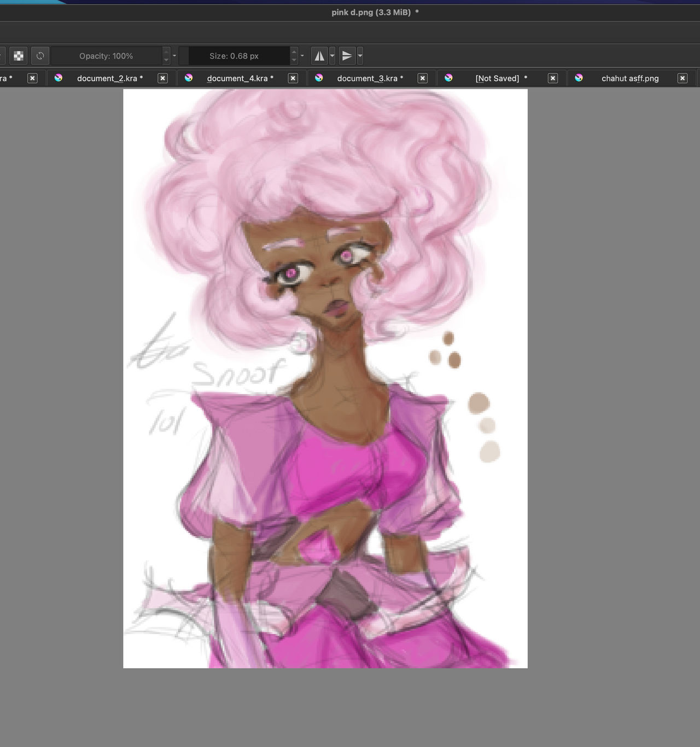Image resolution: width=700 pixels, height=747 pixels.
Task: Toggle the horizontal mirror tool
Action: tap(319, 56)
